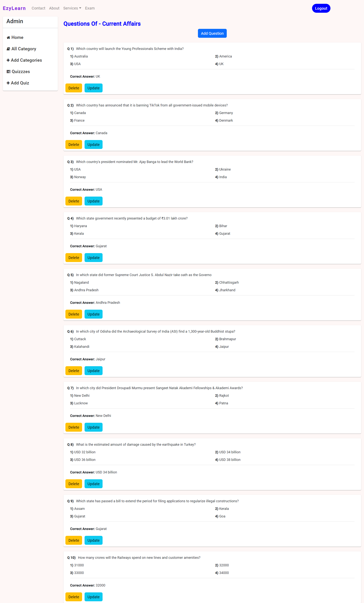The width and height of the screenshot is (364, 603).
Task: Update the World Bank nomination question
Action: pyautogui.click(x=93, y=201)
